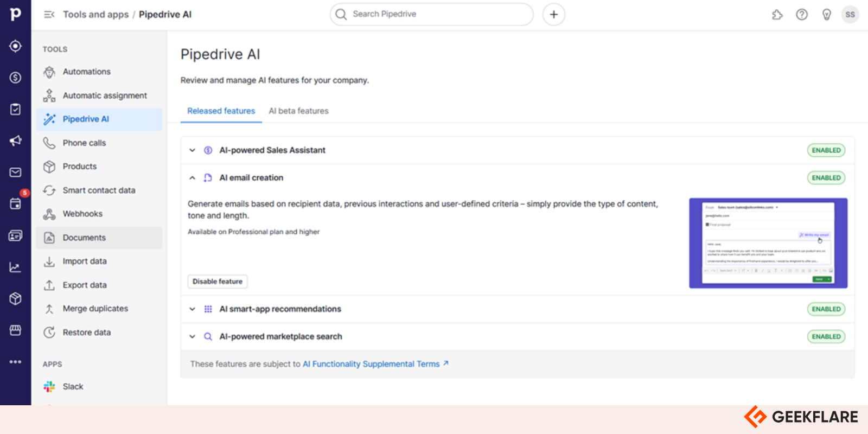This screenshot has height=434, width=868.
Task: Collapse the menu with the hamburger icon
Action: 49,15
